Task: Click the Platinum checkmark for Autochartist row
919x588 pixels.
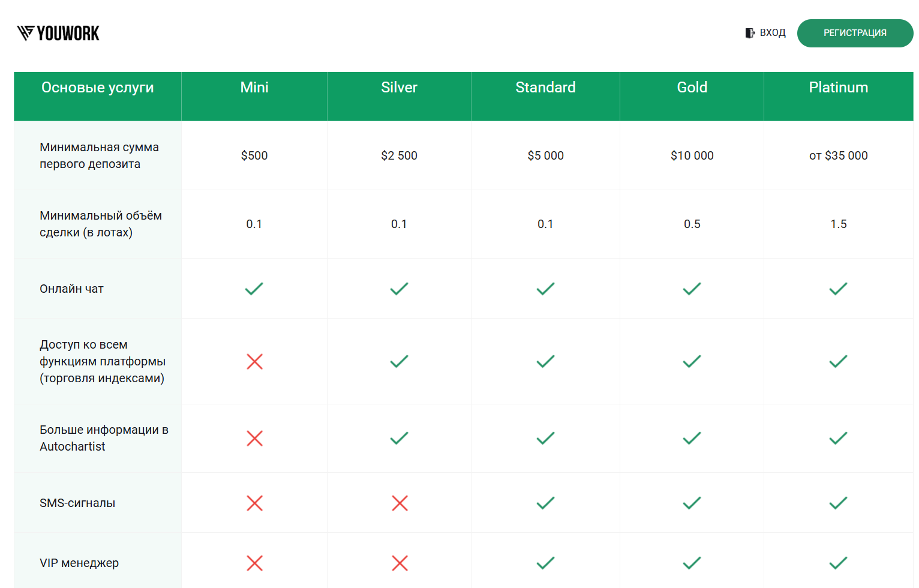Action: click(839, 438)
